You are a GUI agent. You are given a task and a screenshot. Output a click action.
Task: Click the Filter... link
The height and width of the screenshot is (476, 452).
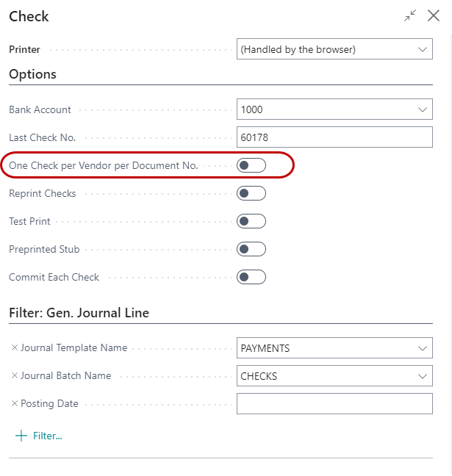[48, 436]
